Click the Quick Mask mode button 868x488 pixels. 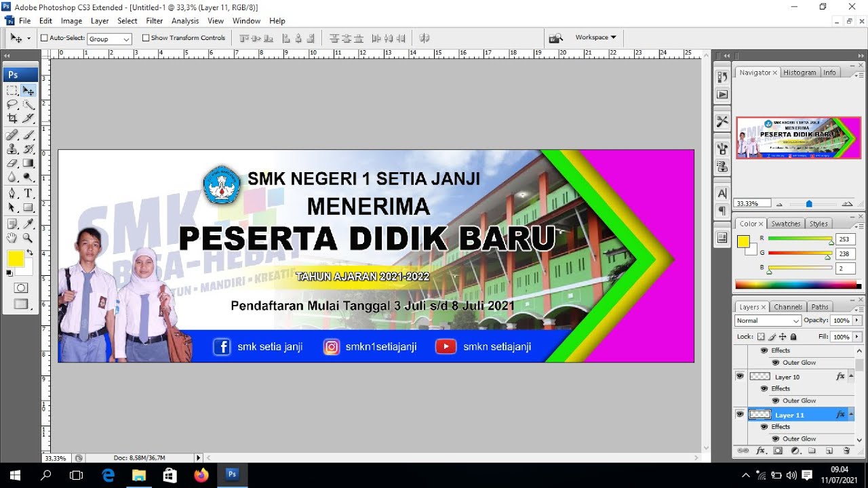tap(21, 288)
